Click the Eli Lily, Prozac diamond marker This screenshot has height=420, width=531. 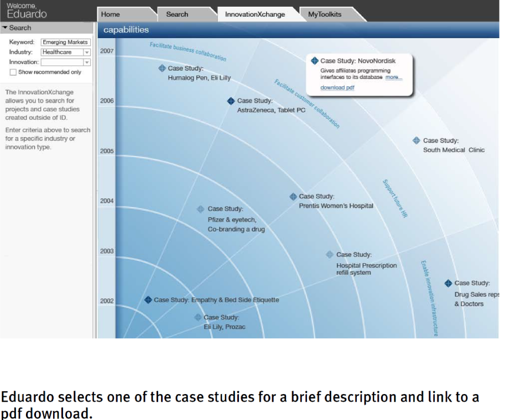pyautogui.click(x=198, y=317)
